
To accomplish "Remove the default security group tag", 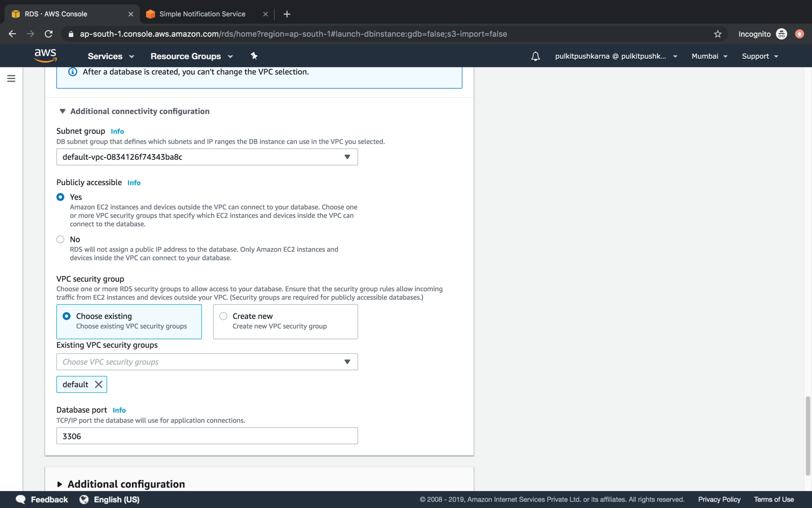I will [98, 384].
